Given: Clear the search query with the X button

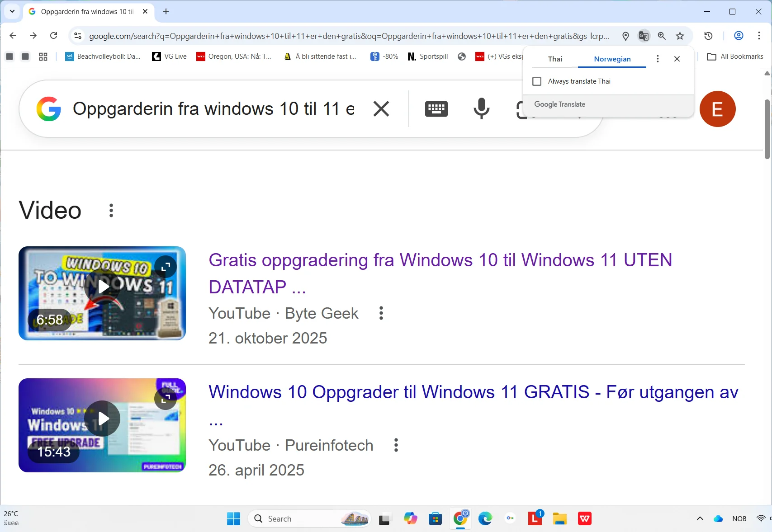Looking at the screenshot, I should tap(381, 108).
